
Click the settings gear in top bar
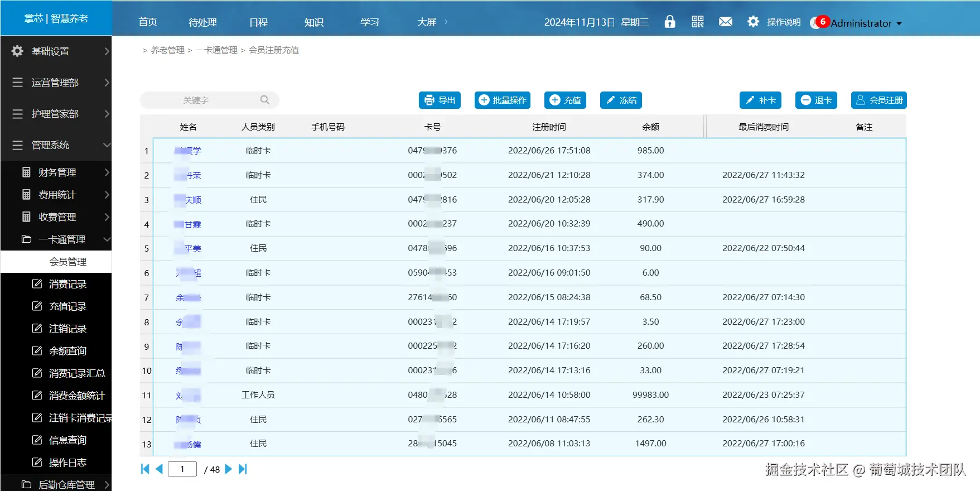[x=753, y=22]
